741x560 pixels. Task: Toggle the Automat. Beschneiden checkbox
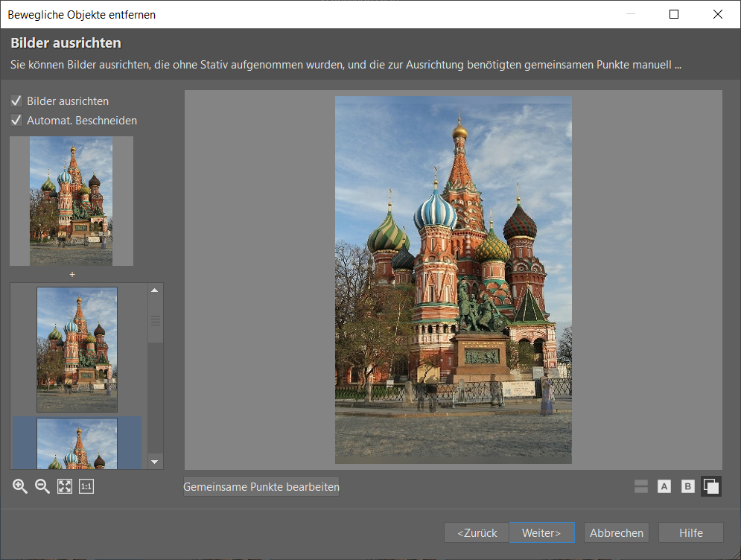click(16, 120)
